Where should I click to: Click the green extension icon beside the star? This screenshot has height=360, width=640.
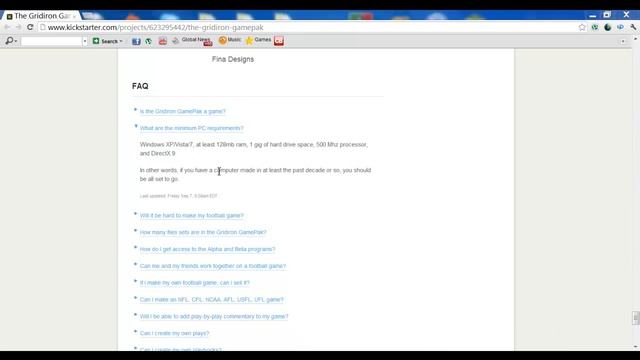(595, 27)
